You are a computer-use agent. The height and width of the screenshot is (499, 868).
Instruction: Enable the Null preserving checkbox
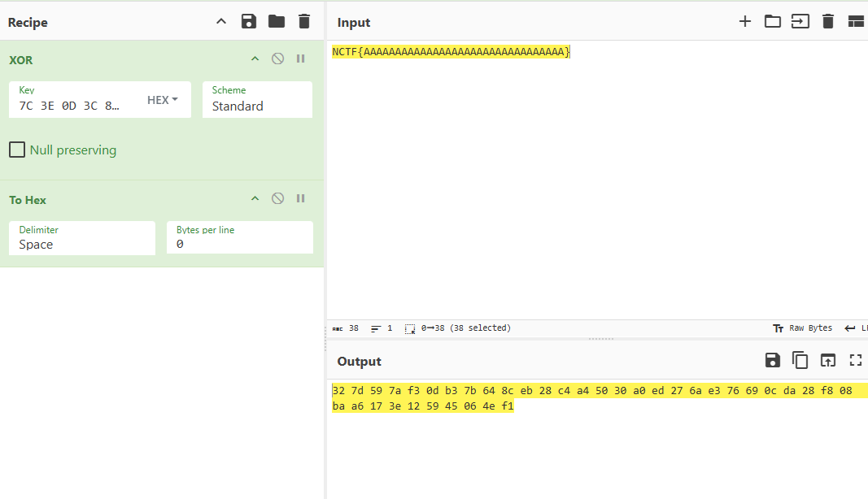(17, 150)
